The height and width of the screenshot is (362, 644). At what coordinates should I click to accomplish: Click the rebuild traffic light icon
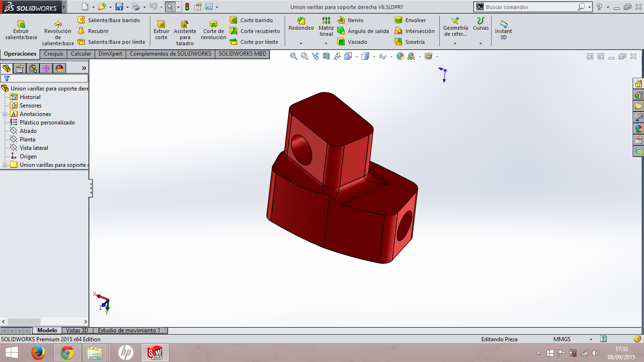(187, 7)
